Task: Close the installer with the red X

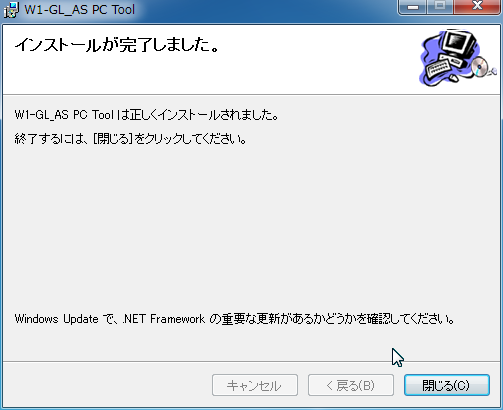Action: (477, 7)
